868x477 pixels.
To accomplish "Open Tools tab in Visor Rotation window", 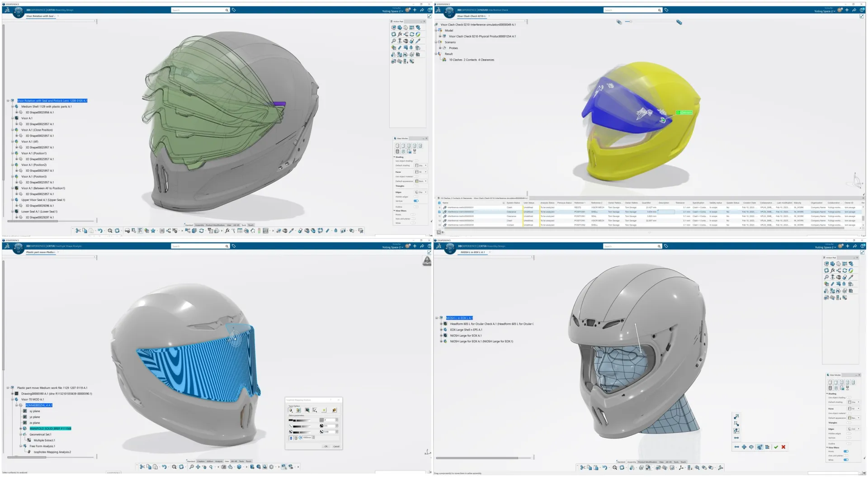I will 244,225.
